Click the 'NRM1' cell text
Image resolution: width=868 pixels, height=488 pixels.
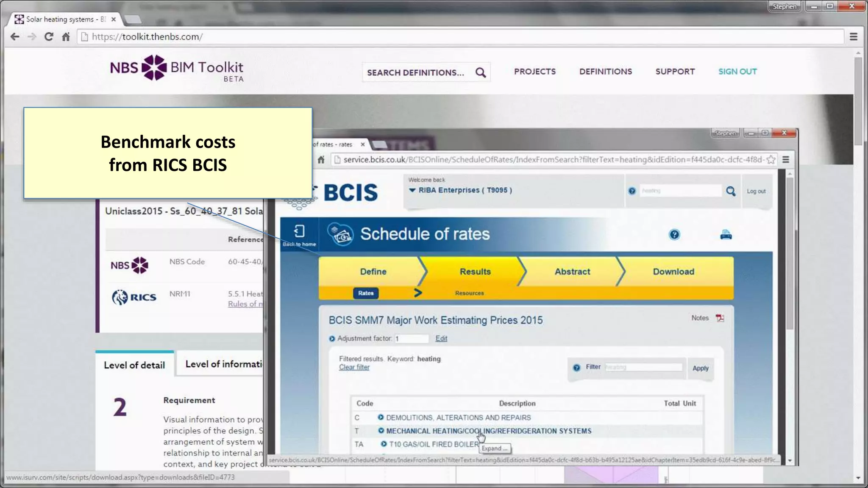180,294
